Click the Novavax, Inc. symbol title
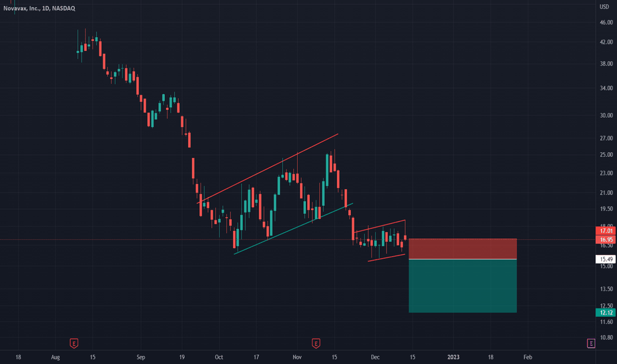 pyautogui.click(x=39, y=8)
